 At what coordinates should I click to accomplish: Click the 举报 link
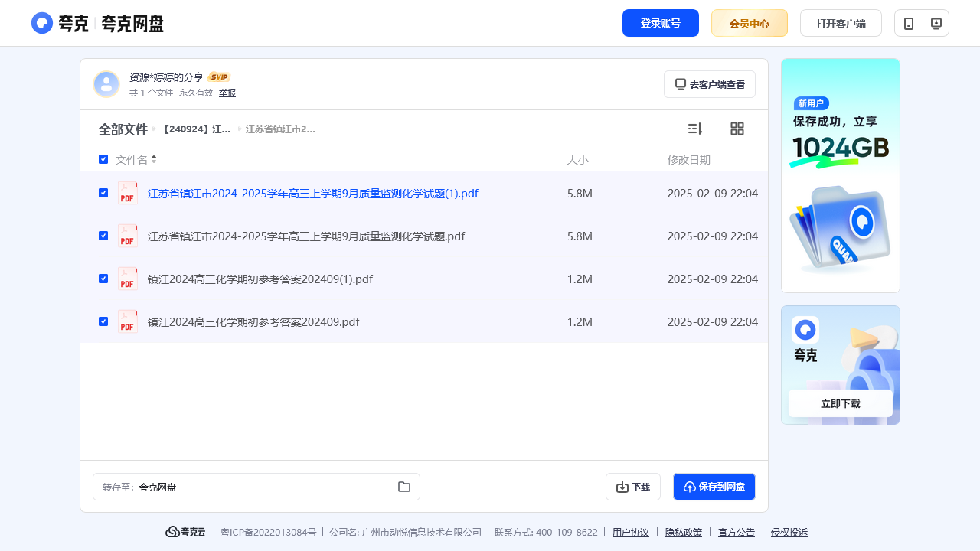coord(227,93)
